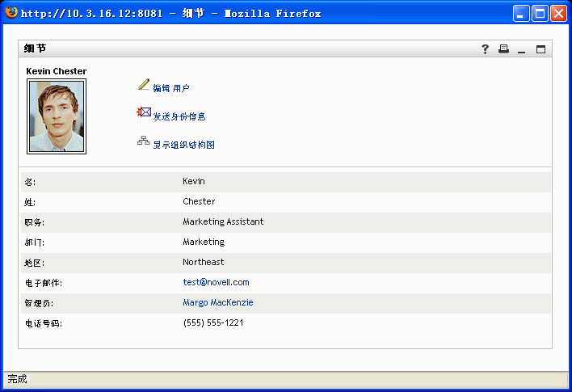The width and height of the screenshot is (572, 392).
Task: Click the print icon in the portlet header
Action: tap(504, 49)
